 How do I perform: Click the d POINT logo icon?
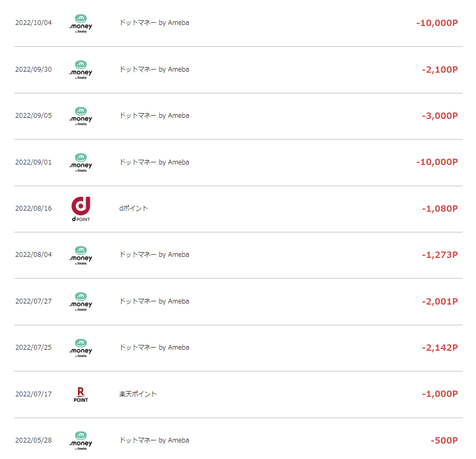click(x=81, y=209)
